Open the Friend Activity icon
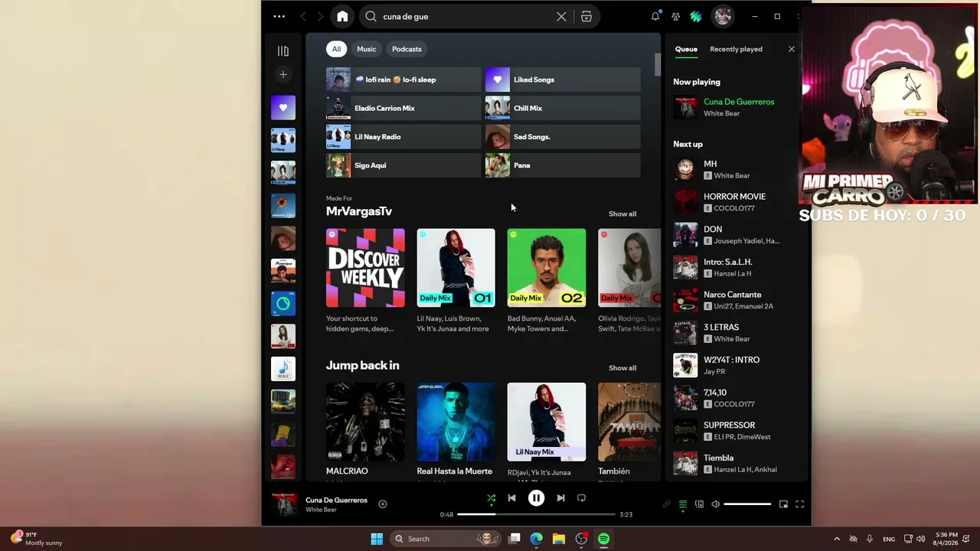Image resolution: width=980 pixels, height=551 pixels. [675, 16]
